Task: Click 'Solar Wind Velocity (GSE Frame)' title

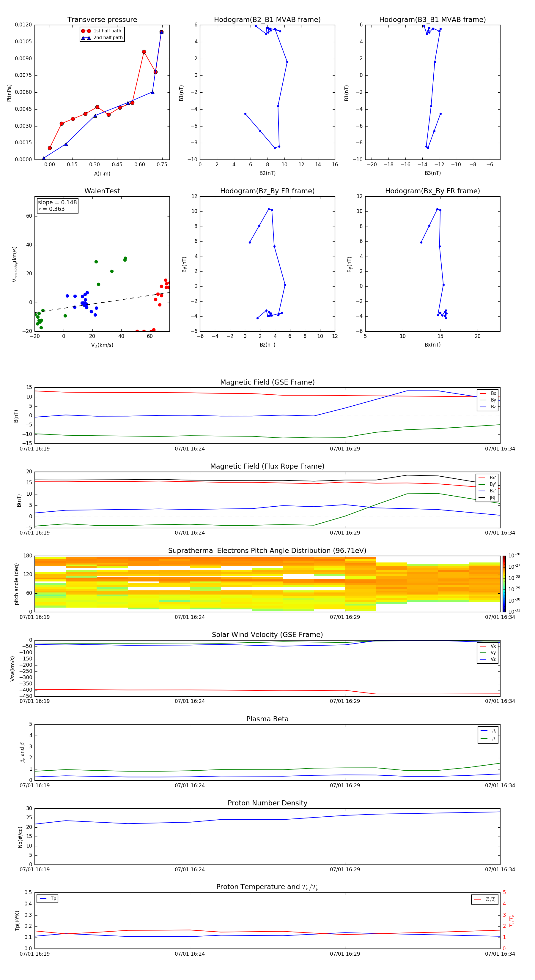Action: tap(267, 635)
